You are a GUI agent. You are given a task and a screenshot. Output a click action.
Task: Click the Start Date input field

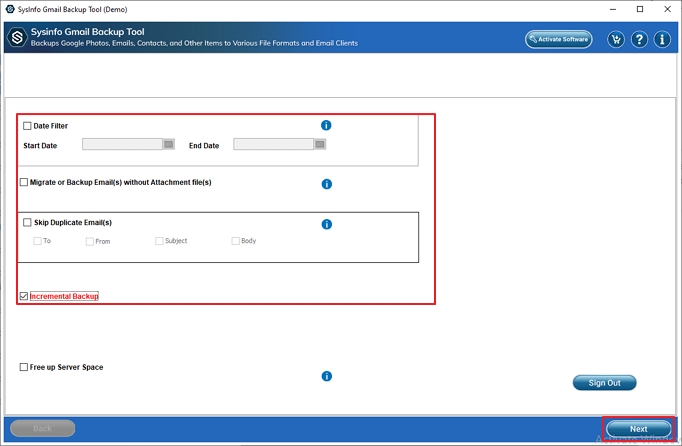coord(122,144)
